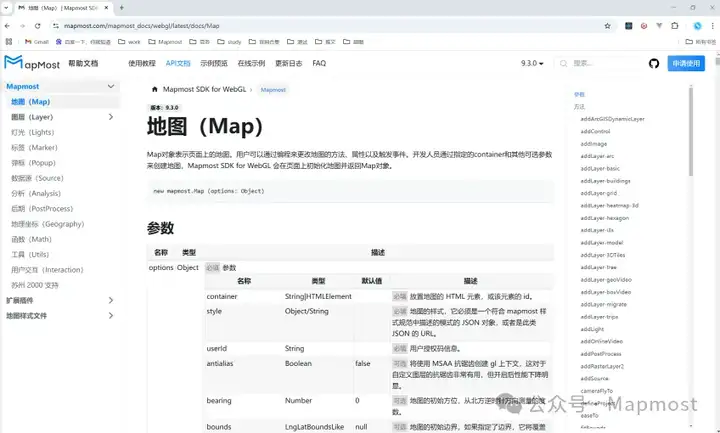Open 弹框 (Popup) in the sidebar
720x433 pixels.
[x=33, y=163]
